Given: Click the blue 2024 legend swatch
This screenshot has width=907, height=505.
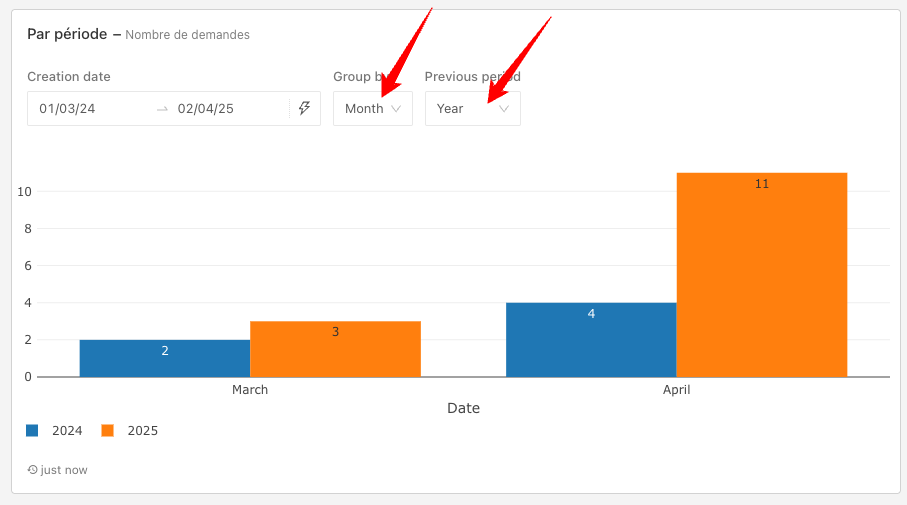Looking at the screenshot, I should click(32, 431).
